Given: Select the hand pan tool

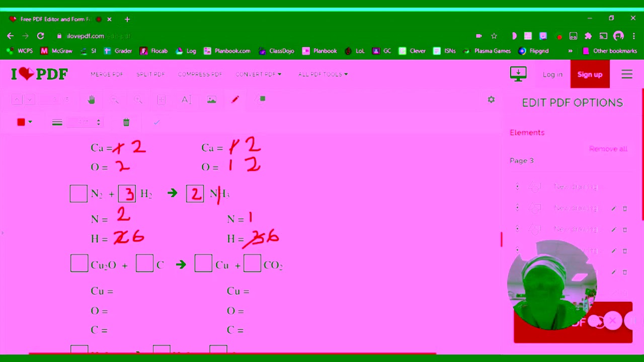Looking at the screenshot, I should (x=91, y=100).
